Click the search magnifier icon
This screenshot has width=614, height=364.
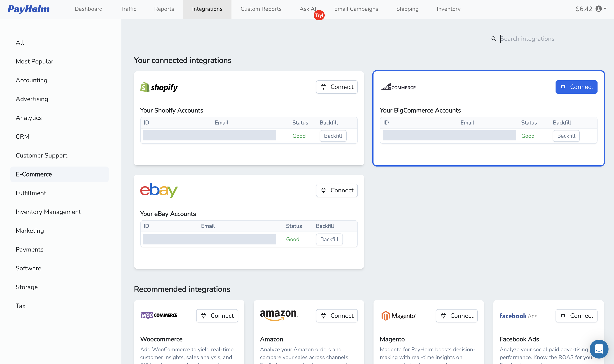click(494, 39)
